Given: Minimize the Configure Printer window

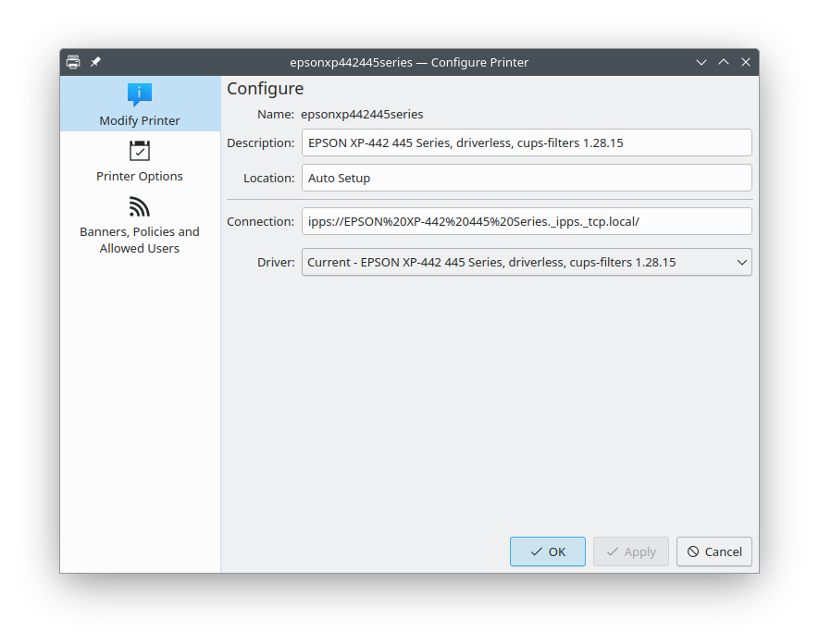Looking at the screenshot, I should tap(701, 62).
